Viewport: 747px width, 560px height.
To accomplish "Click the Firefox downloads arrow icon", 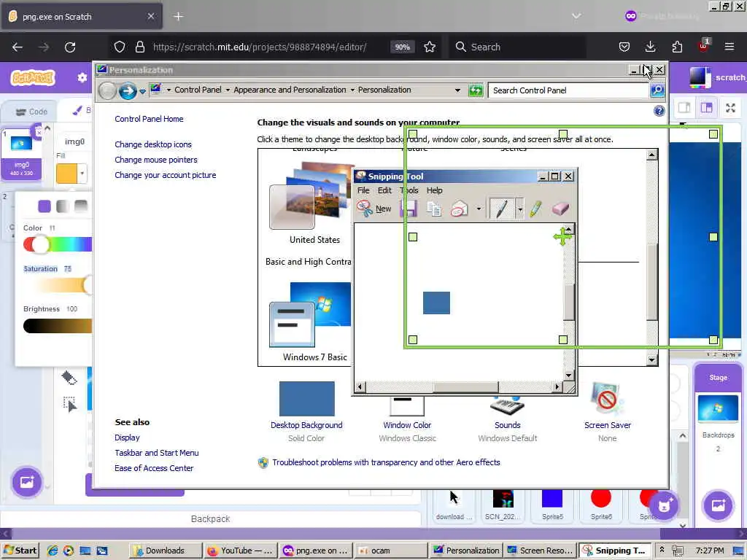I will coord(650,47).
